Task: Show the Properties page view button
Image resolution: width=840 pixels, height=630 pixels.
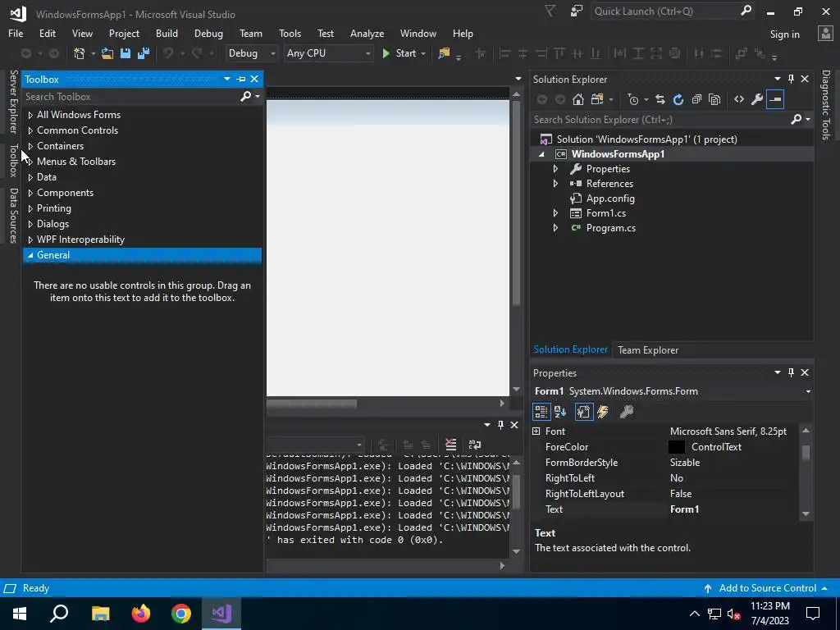Action: (584, 412)
